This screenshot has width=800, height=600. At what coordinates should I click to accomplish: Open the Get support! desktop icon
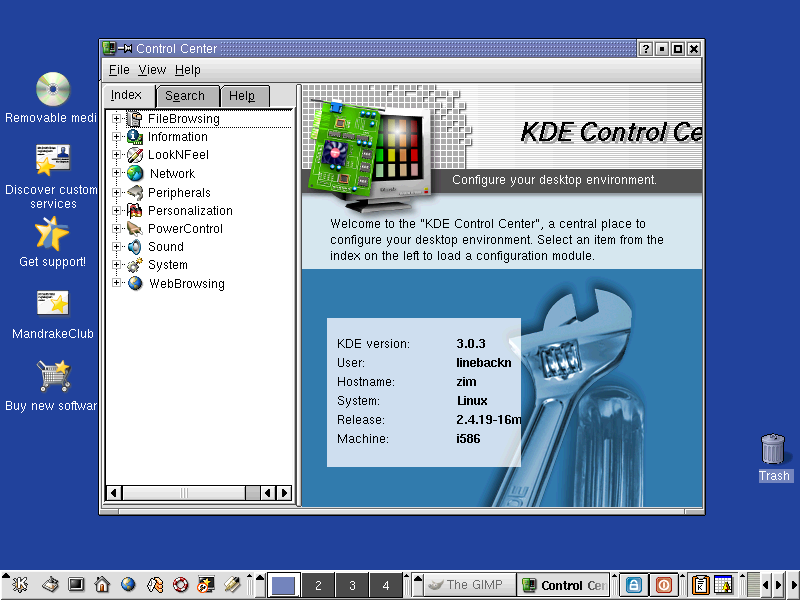[52, 234]
